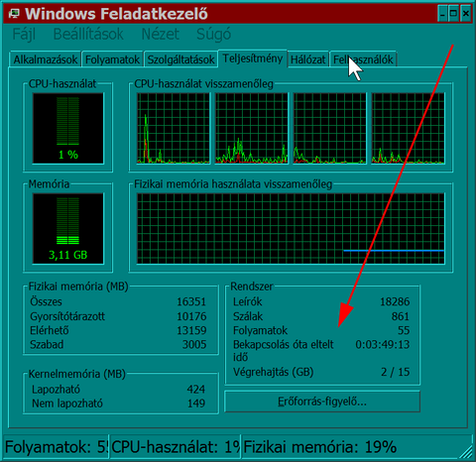
Task: Click the Elérhető value 13159
Action: pyautogui.click(x=191, y=330)
